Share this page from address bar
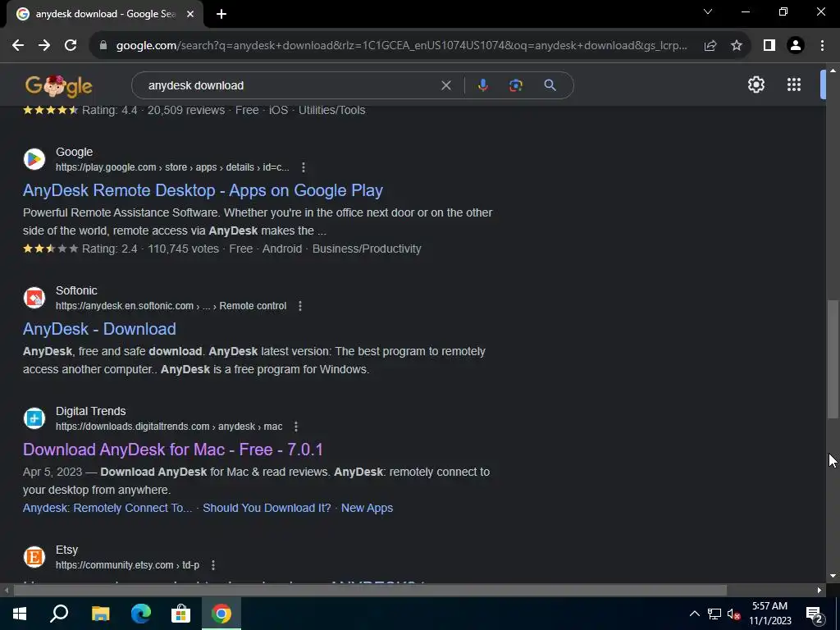 coord(710,46)
